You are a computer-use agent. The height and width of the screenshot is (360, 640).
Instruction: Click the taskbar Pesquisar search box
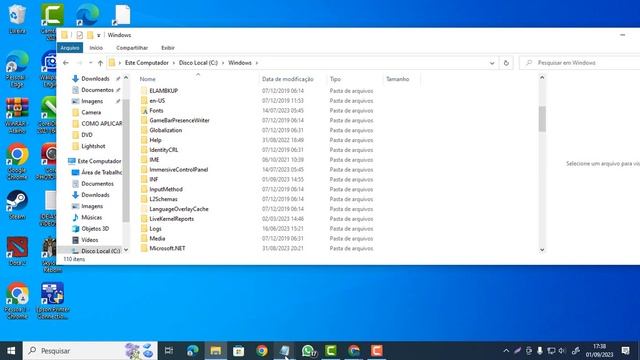[x=90, y=351]
